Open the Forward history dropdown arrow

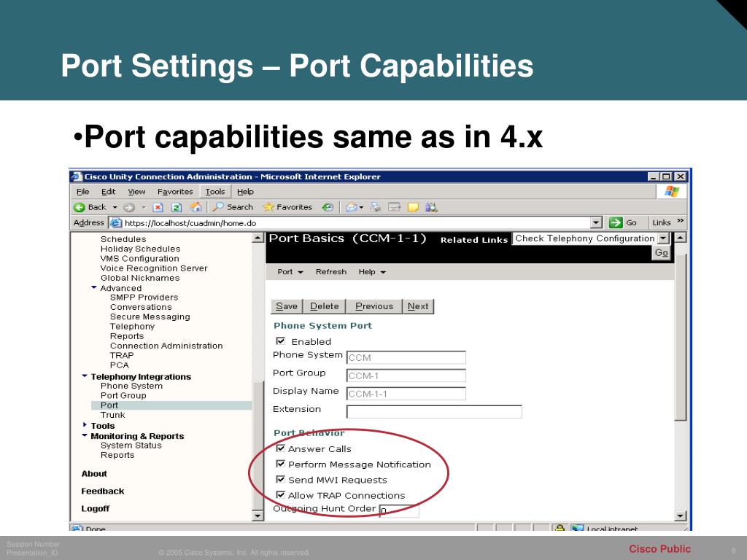[144, 207]
